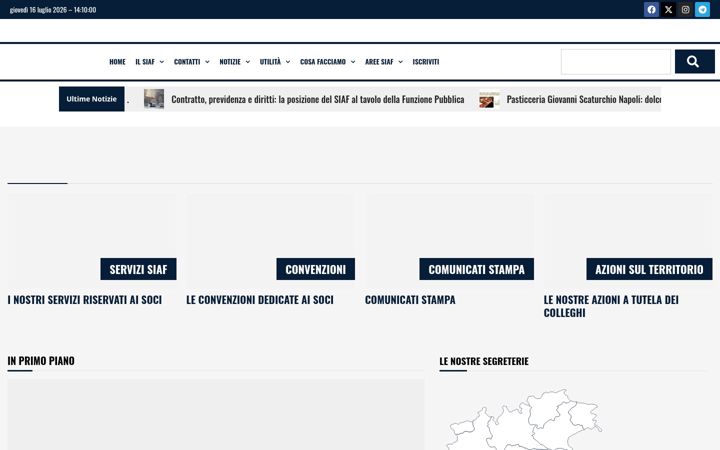The height and width of the screenshot is (450, 720).
Task: Open the IL SIAF menu item
Action: (x=145, y=62)
